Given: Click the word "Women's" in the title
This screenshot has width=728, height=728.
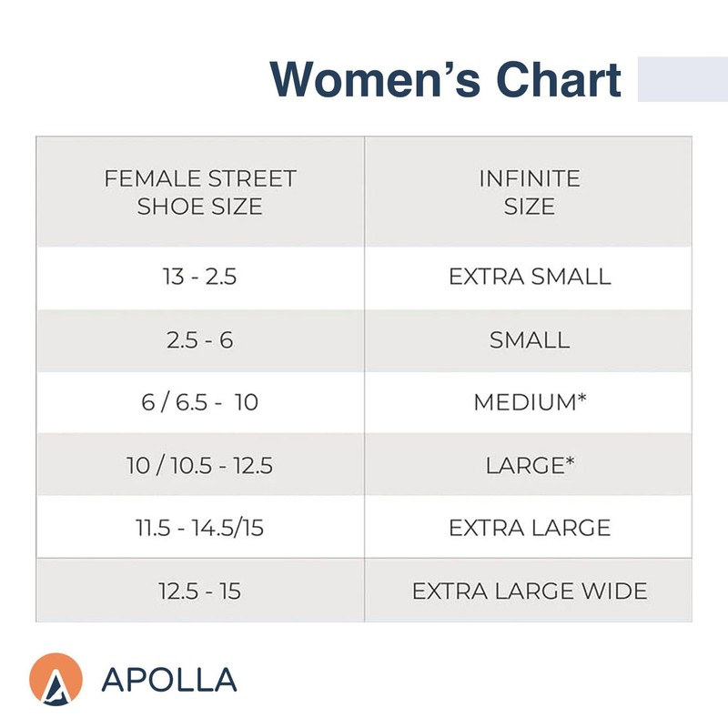Looking at the screenshot, I should (374, 79).
